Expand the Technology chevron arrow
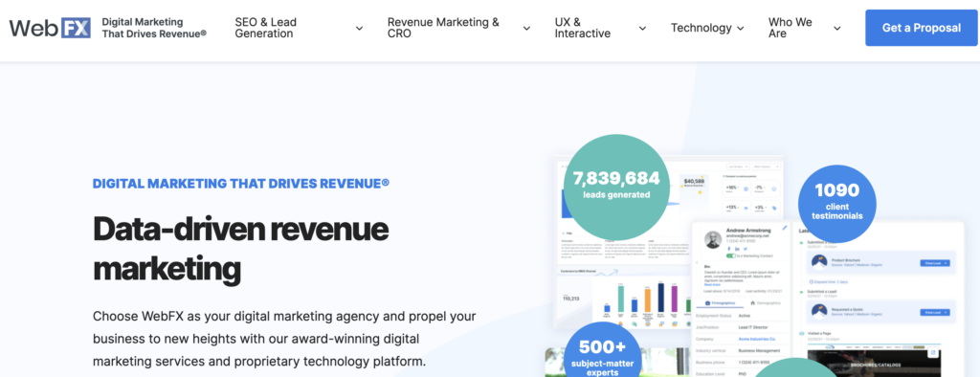980x377 pixels. tap(741, 28)
